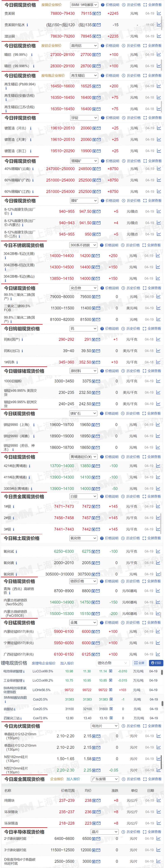Screen dimensions: 165x868
Task: Click info icon beside 1#钨条
Action: point(17,362)
